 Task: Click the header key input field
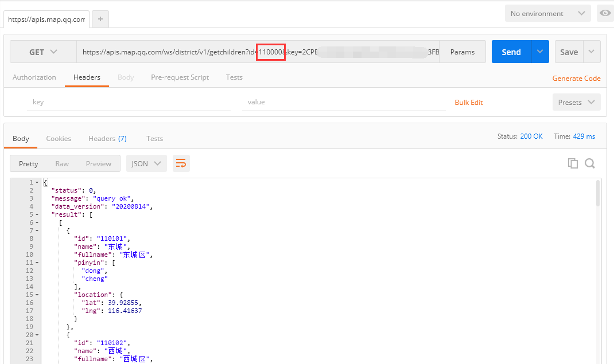[129, 102]
